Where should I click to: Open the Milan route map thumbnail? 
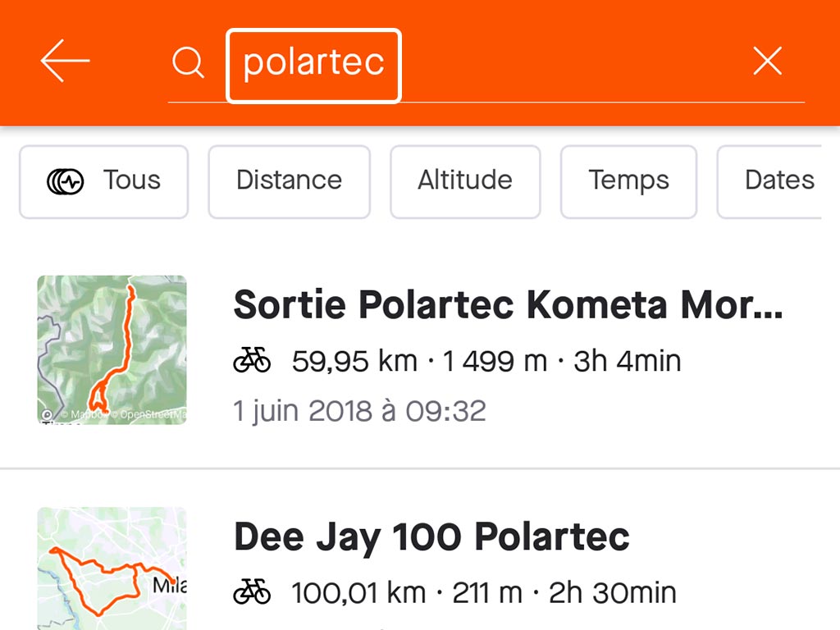coord(112,568)
